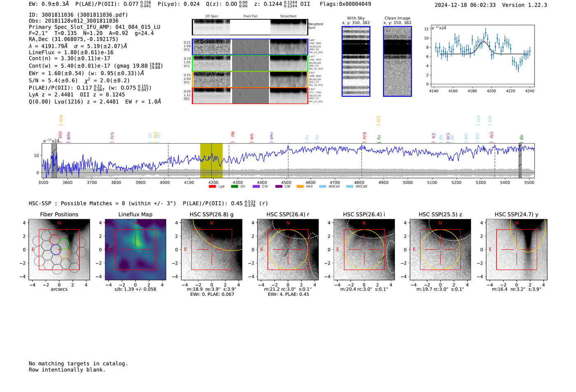Open the HSC SSP(26.4) i cutout
This screenshot has height=392, width=576.
click(x=364, y=250)
